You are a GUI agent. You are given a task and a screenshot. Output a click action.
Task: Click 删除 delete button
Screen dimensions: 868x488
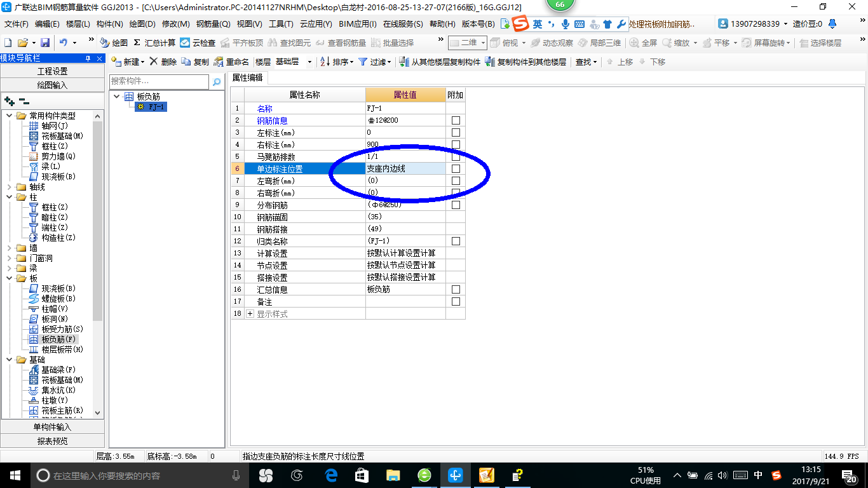pos(163,62)
